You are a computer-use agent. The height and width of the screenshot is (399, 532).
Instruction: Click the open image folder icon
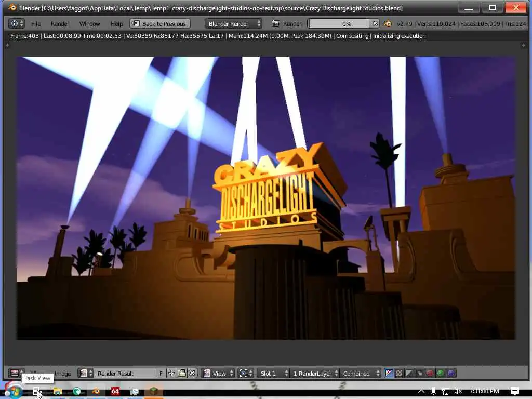182,373
